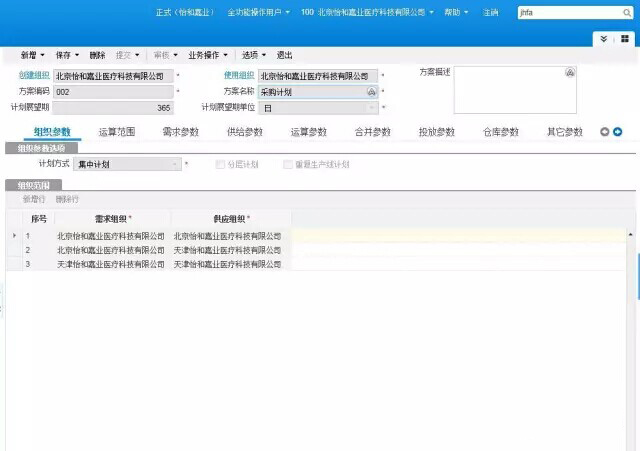Switch to 需求参数 tab
This screenshot has height=451, width=640.
pos(180,131)
